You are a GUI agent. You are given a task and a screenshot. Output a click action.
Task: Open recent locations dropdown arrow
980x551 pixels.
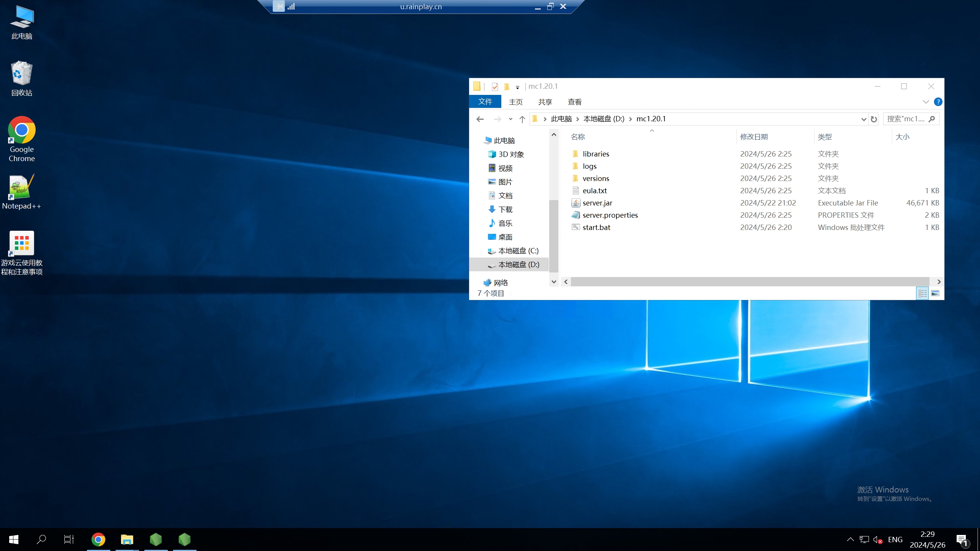(x=510, y=119)
